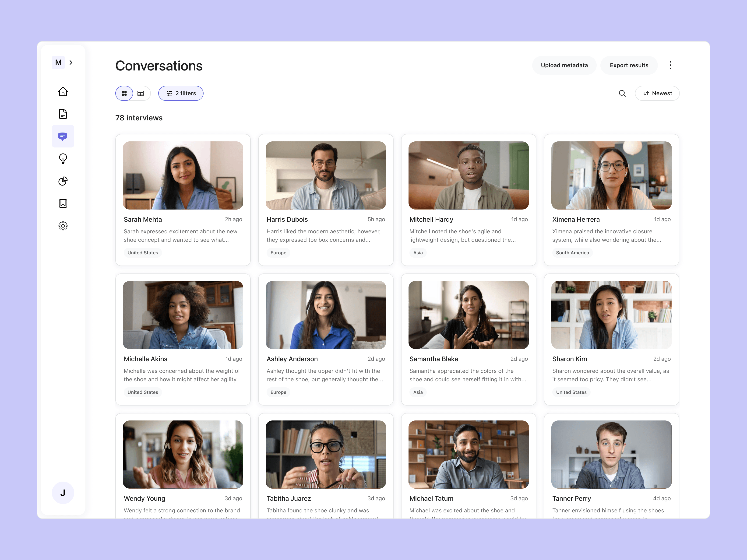Select the Conversations chat bubble icon
747x560 pixels.
click(63, 136)
